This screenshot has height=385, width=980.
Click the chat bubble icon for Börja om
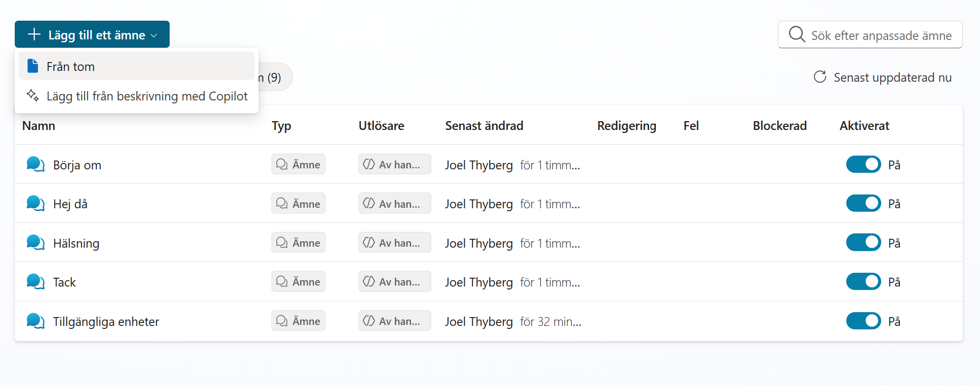[x=35, y=164]
